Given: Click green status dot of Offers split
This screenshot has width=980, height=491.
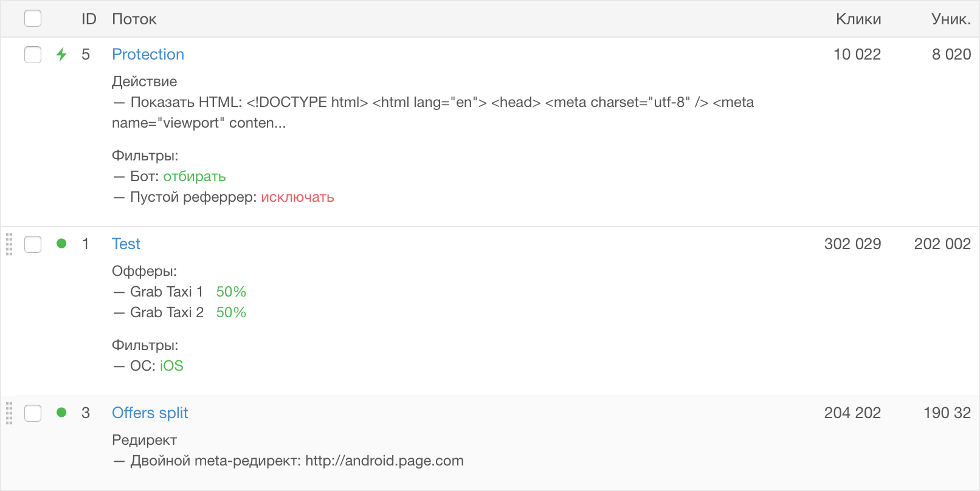Looking at the screenshot, I should (61, 413).
